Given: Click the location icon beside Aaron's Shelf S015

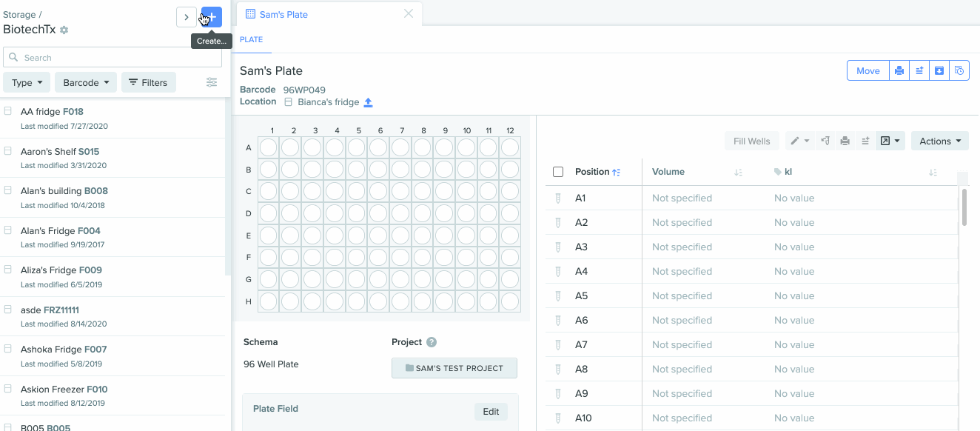Looking at the screenshot, I should (x=8, y=151).
